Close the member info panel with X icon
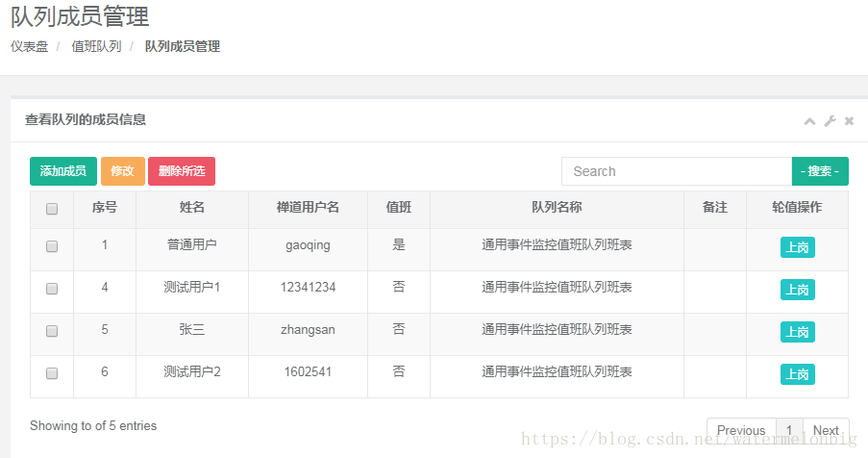The width and height of the screenshot is (868, 458). point(849,121)
